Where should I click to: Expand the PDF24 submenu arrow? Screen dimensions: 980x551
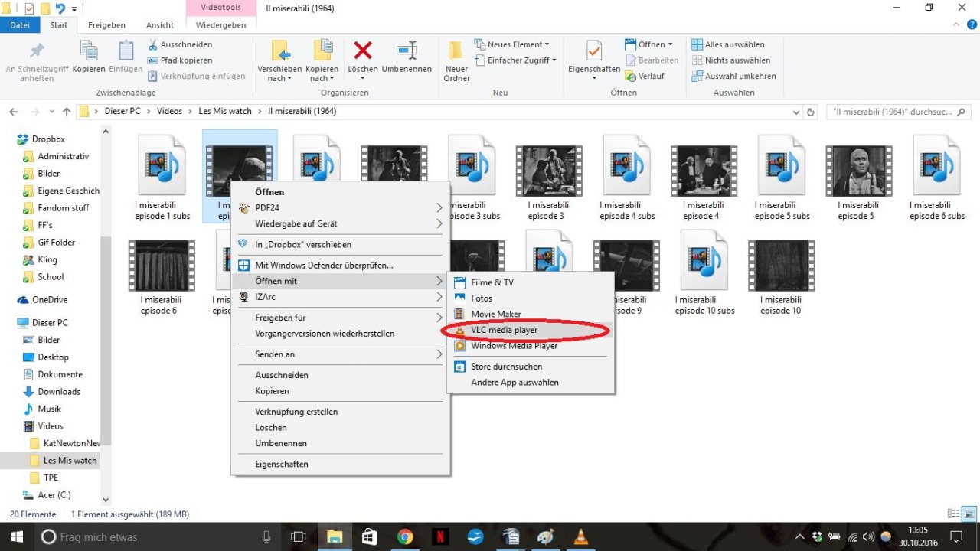(439, 208)
